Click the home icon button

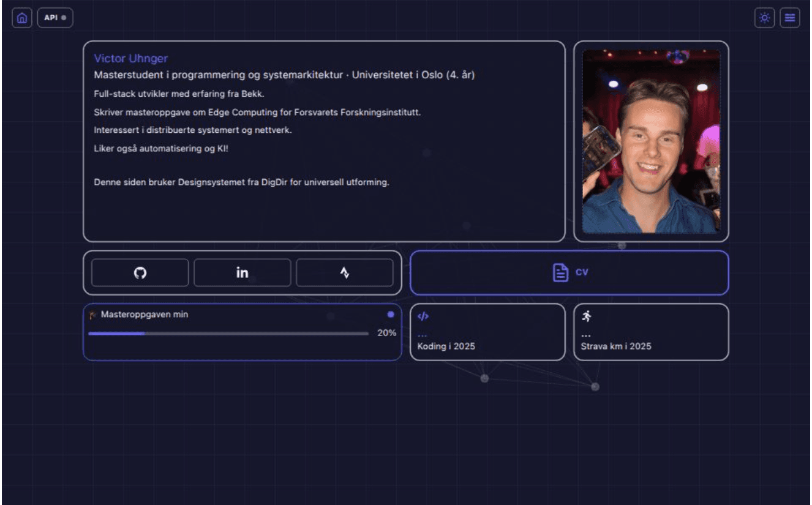(22, 18)
